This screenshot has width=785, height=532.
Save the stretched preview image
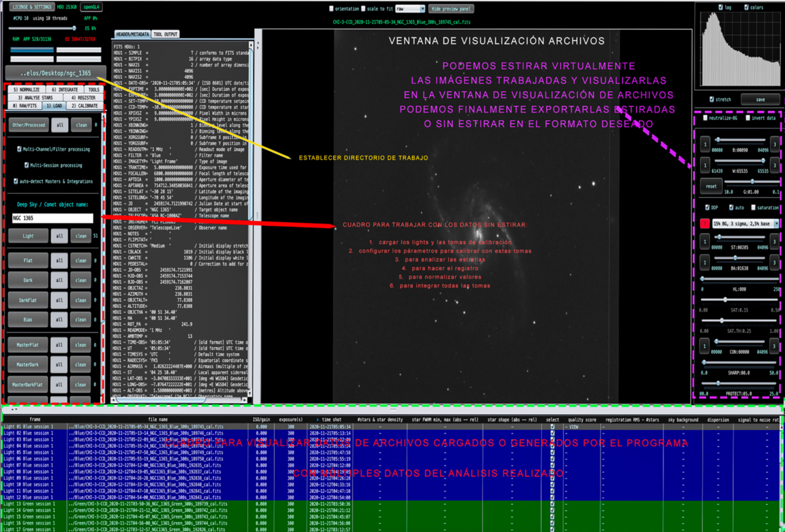pos(760,99)
